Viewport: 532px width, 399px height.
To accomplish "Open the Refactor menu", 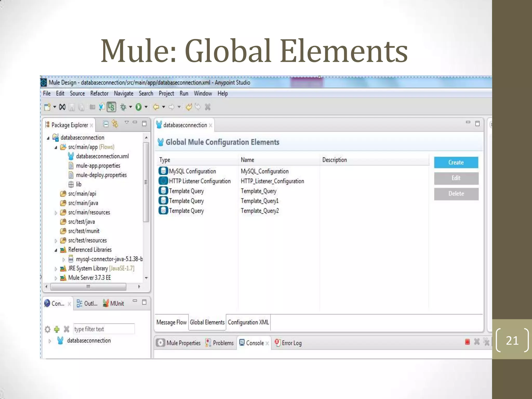I will (x=99, y=93).
